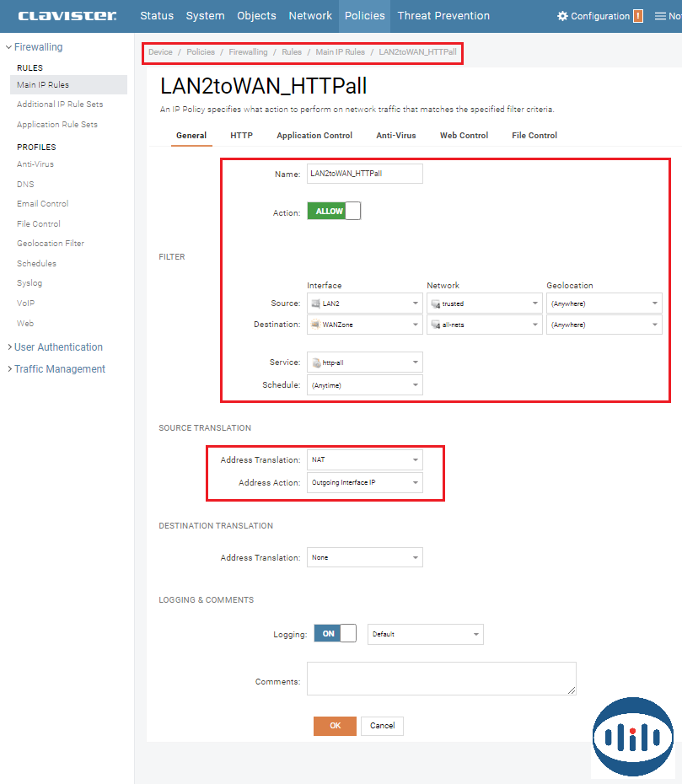Open the Schedule (Anytime) dropdown
Screen dimensions: 682x784
coord(364,385)
